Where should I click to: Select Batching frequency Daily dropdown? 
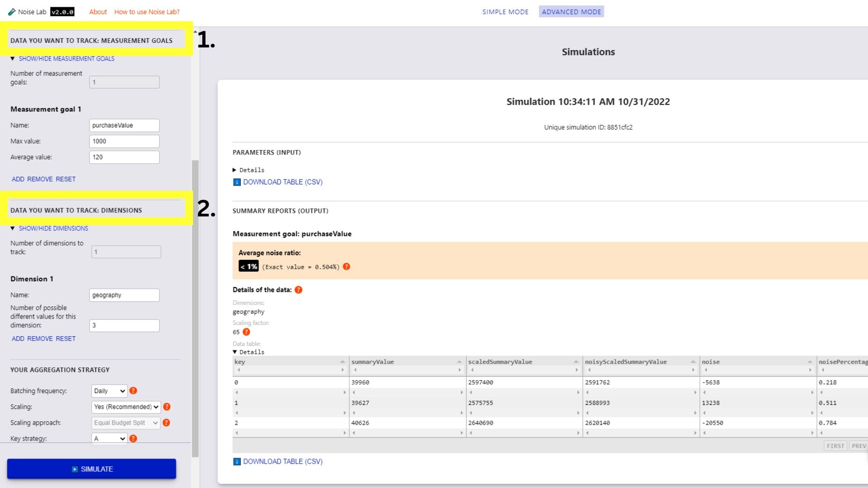tap(108, 390)
